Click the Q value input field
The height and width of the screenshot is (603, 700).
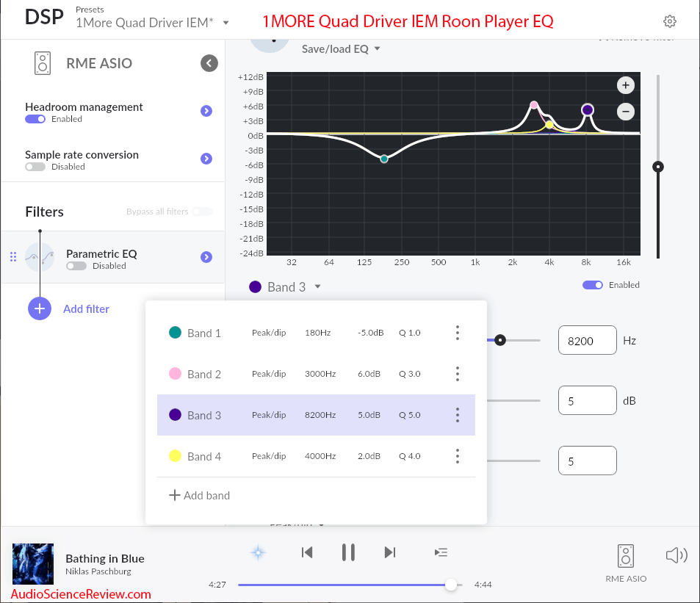587,461
